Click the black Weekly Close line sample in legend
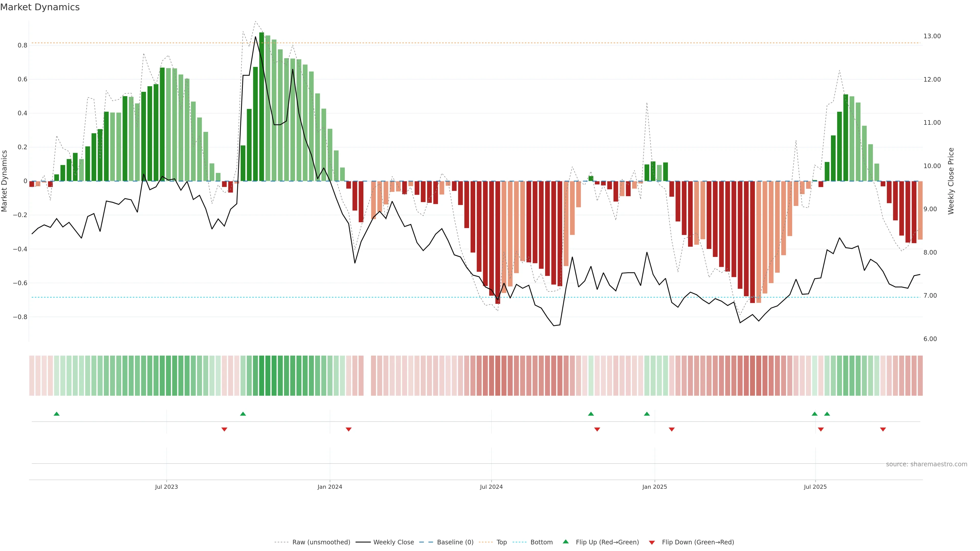980x551 pixels. pyautogui.click(x=363, y=542)
